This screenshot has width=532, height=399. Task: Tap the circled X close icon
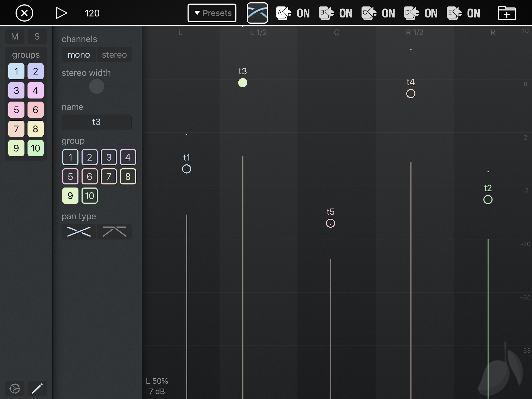pyautogui.click(x=24, y=13)
